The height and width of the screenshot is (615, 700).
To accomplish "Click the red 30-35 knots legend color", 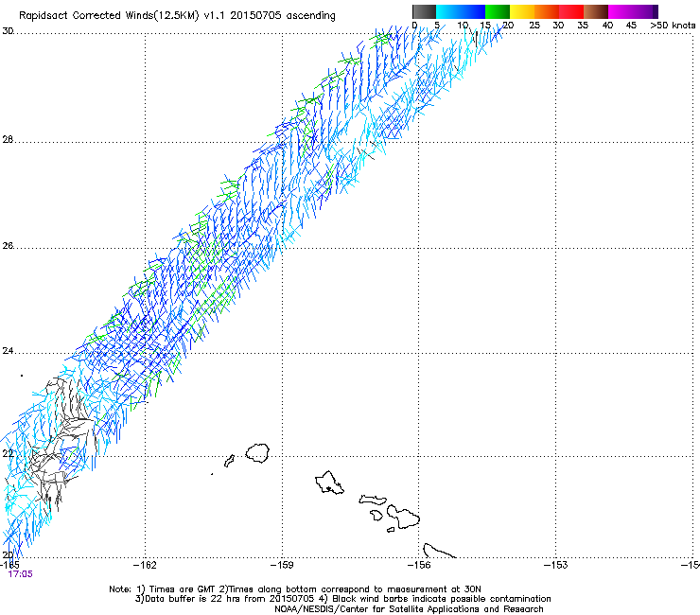I will point(571,11).
